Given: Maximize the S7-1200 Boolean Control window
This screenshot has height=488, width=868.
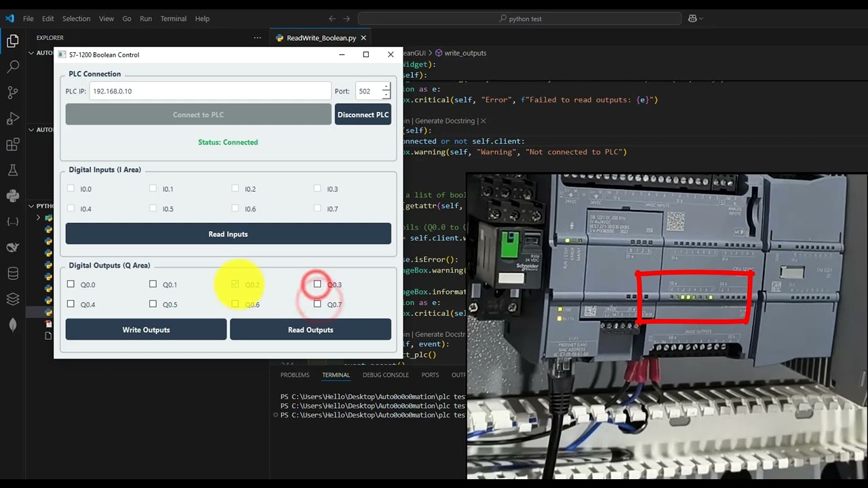Looking at the screenshot, I should [366, 55].
